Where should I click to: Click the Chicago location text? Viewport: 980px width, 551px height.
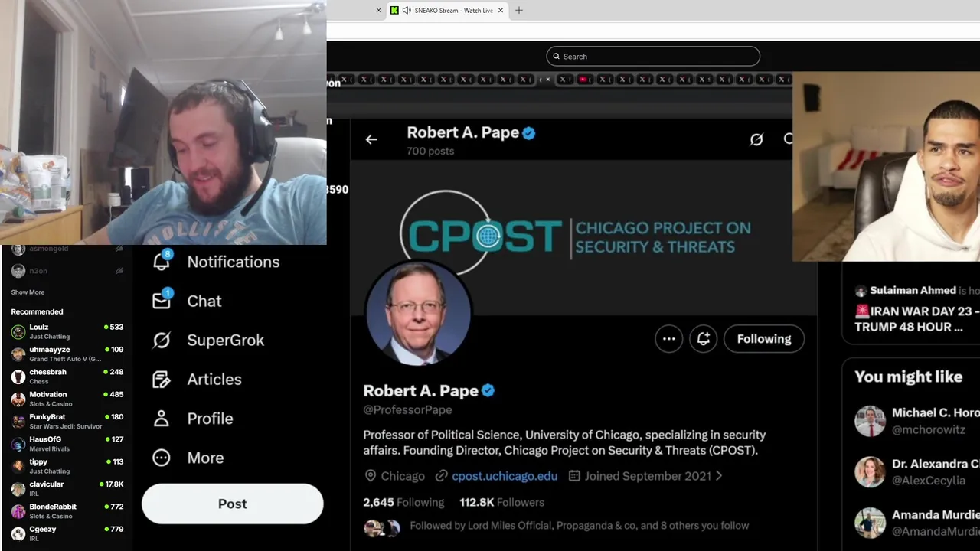point(403,475)
